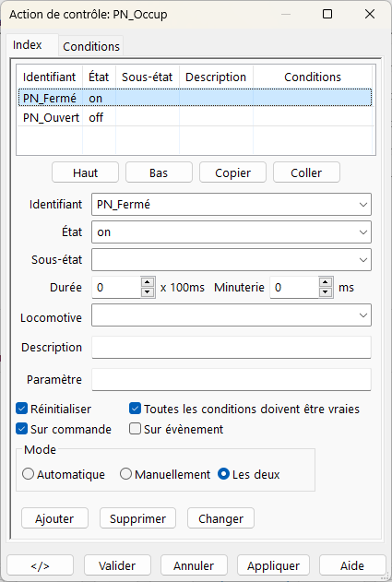Select the Manuellement mode radio button
The image size is (392, 582).
pos(125,474)
